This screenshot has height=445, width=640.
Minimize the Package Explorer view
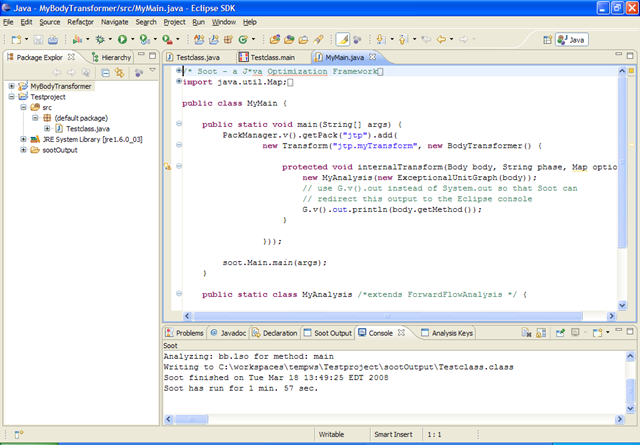click(141, 55)
